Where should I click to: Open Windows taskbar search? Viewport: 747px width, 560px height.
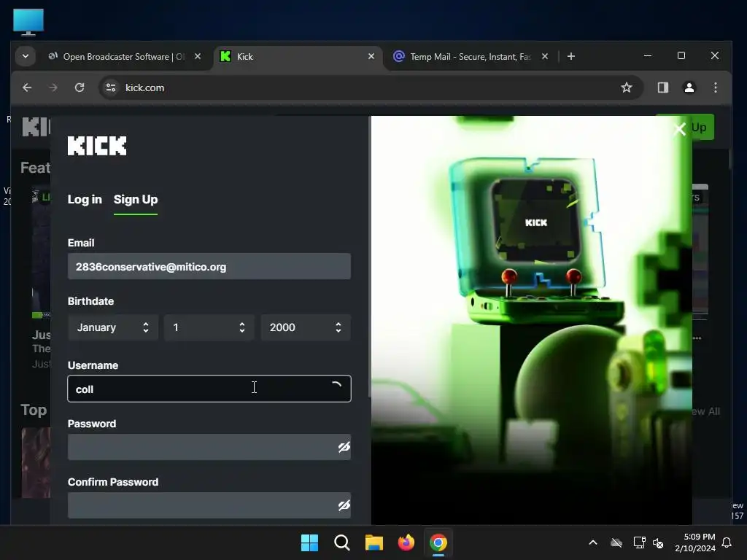click(342, 542)
